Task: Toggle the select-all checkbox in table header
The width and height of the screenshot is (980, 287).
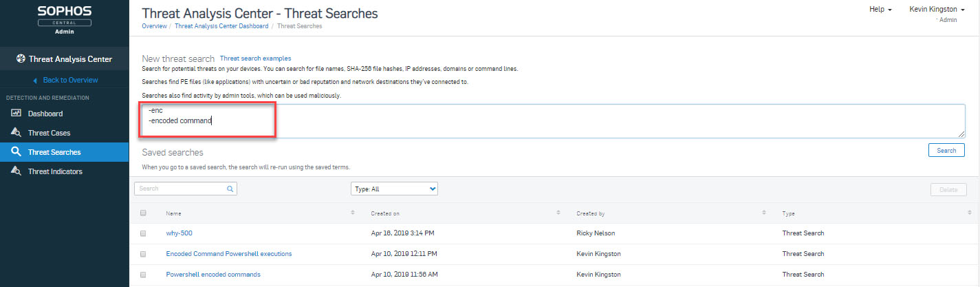Action: click(x=143, y=213)
